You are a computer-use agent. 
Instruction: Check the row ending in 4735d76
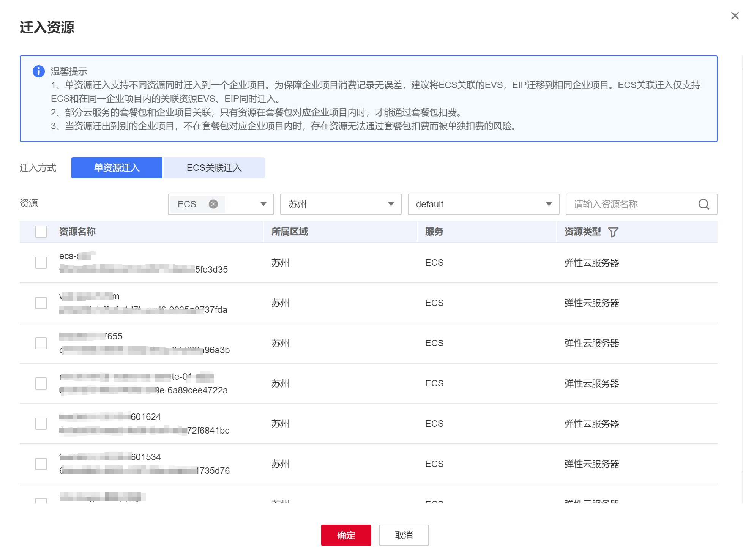(x=41, y=464)
